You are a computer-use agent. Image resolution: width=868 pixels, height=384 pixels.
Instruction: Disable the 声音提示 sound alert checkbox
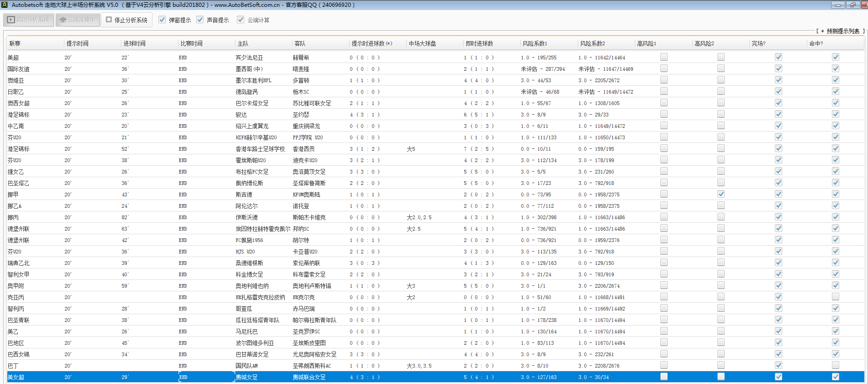(200, 20)
